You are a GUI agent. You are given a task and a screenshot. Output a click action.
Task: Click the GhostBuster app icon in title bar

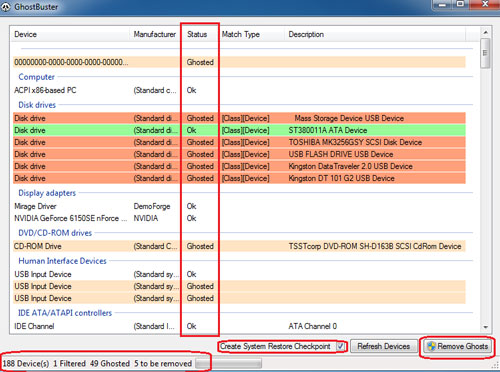pos(5,7)
